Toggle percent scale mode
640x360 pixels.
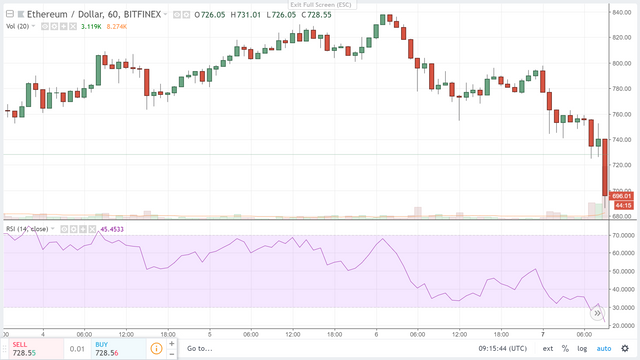pyautogui.click(x=565, y=349)
